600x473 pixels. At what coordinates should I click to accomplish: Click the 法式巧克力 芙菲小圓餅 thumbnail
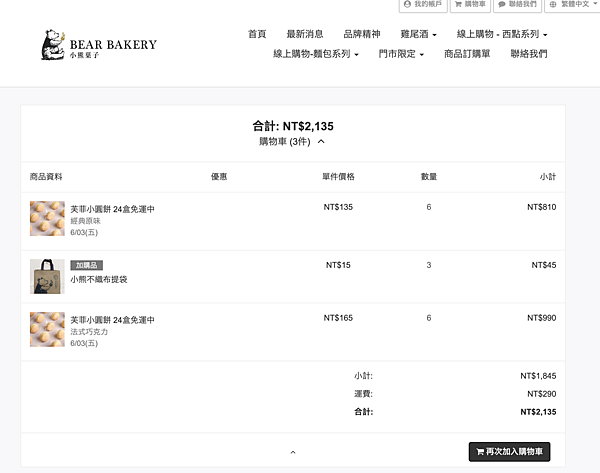[47, 330]
